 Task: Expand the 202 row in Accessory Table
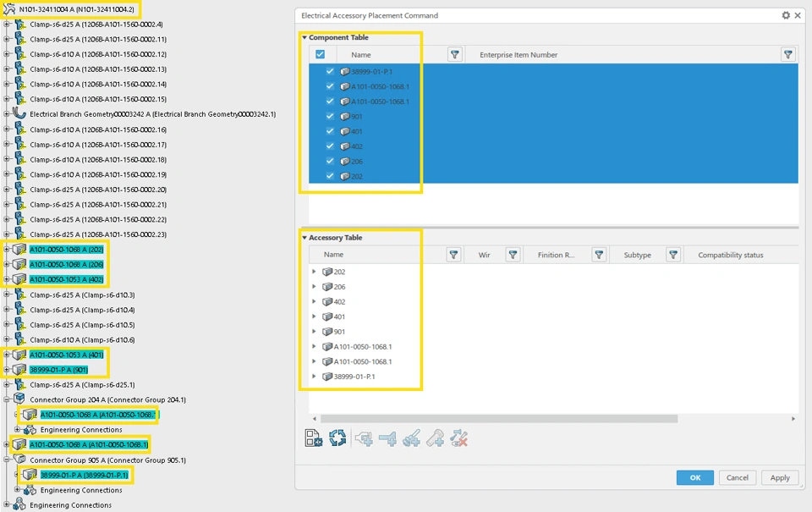(x=314, y=272)
